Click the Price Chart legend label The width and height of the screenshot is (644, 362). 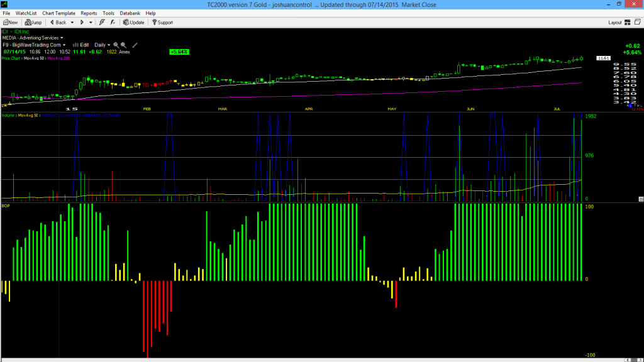point(11,58)
